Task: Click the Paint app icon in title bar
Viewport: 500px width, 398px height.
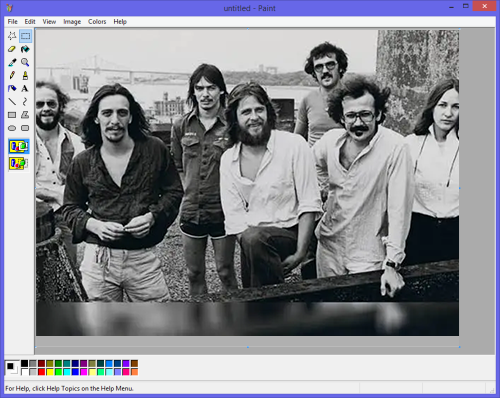Action: [x=9, y=8]
